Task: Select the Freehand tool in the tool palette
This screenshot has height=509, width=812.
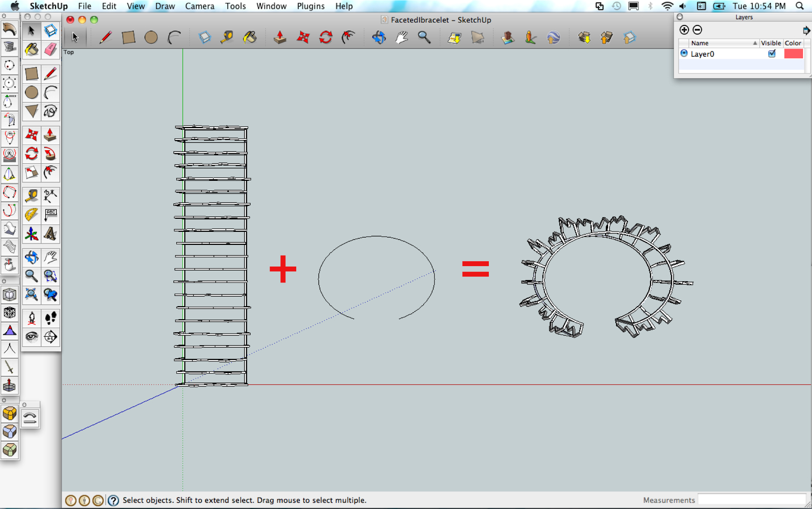Action: tap(50, 111)
